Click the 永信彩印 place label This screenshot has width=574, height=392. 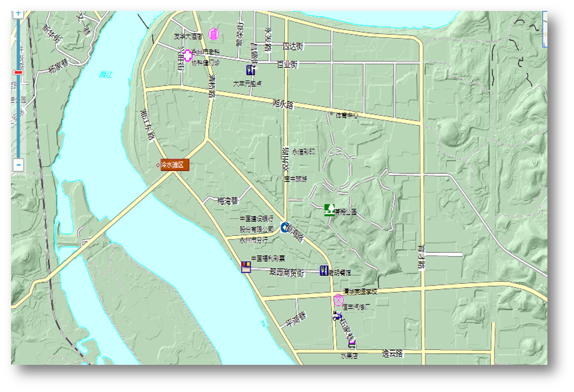point(303,151)
